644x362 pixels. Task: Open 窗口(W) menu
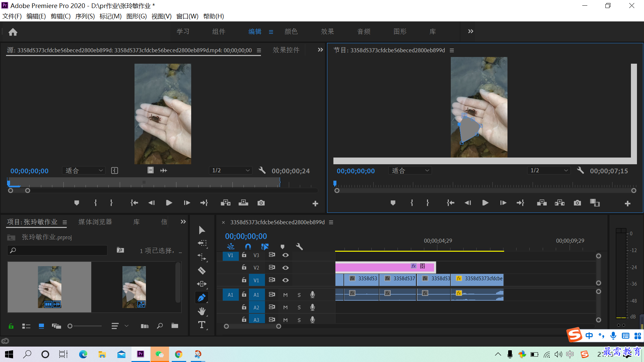tap(187, 16)
